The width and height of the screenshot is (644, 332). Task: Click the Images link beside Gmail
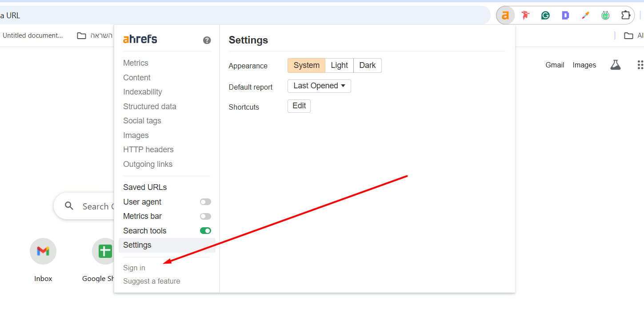[584, 65]
